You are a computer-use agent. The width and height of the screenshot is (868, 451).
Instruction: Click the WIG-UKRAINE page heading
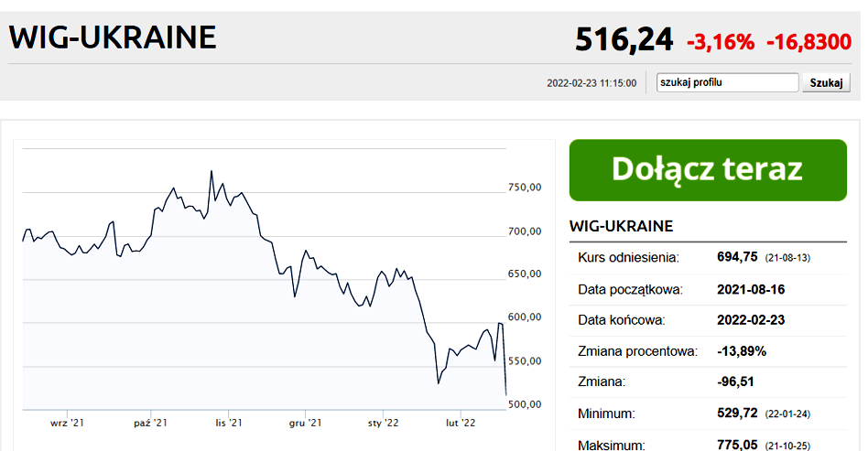coord(113,38)
